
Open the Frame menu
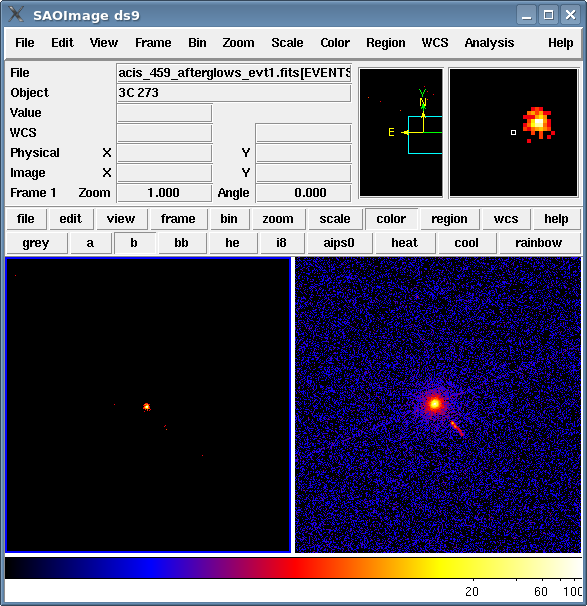[x=153, y=43]
